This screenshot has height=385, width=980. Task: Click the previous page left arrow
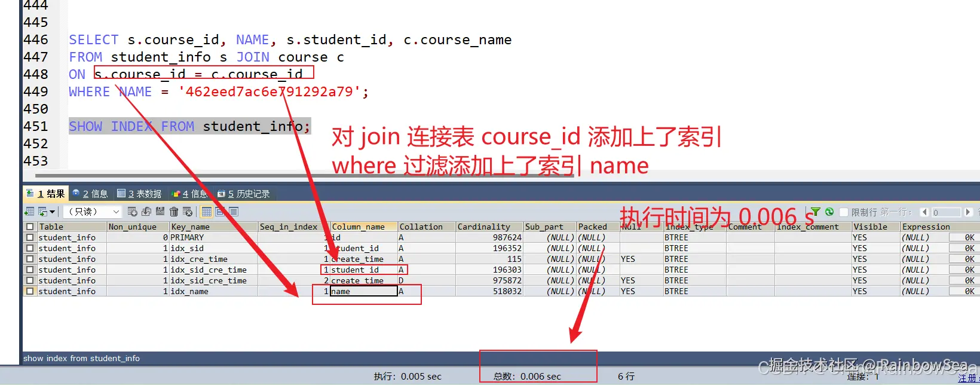coord(924,212)
